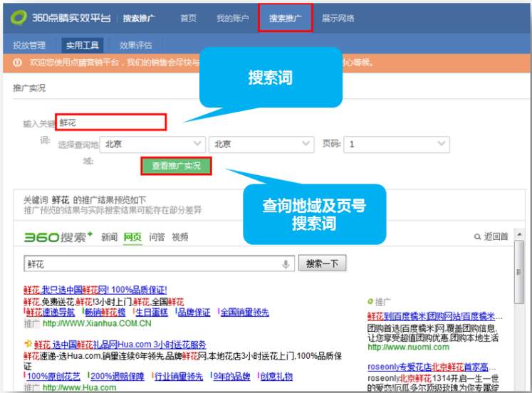Select the 问答 search category tab
The image size is (532, 393).
[157, 237]
